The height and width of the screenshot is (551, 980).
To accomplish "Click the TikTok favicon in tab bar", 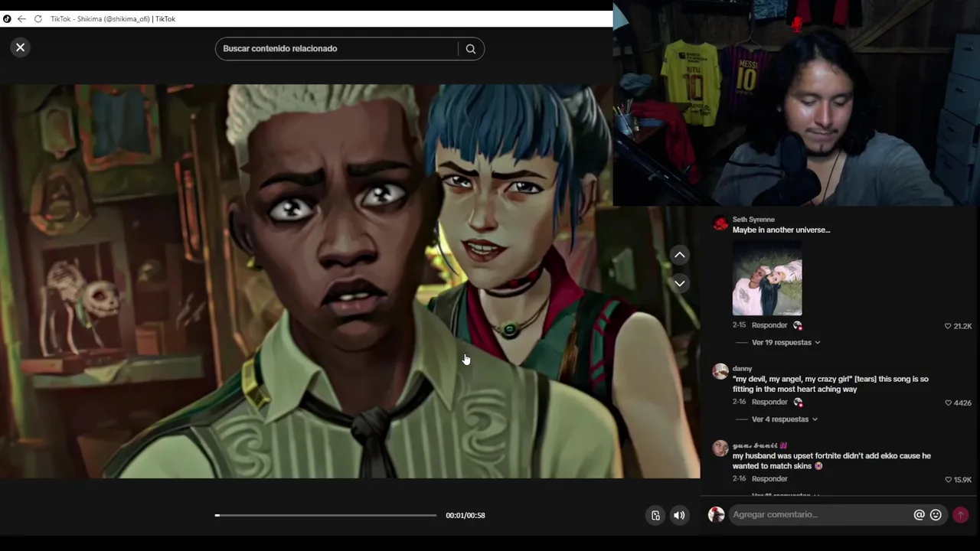I will click(x=7, y=19).
